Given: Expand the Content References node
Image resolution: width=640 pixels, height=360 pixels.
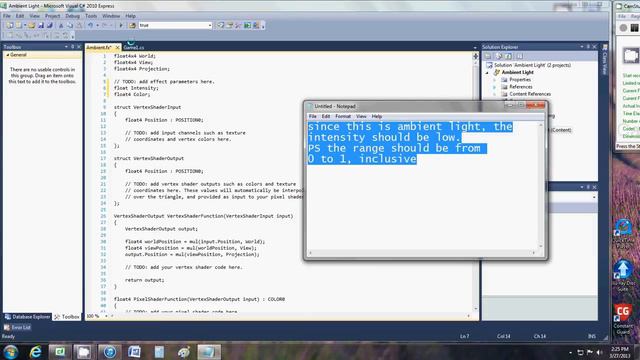Looking at the screenshot, I should [x=495, y=94].
